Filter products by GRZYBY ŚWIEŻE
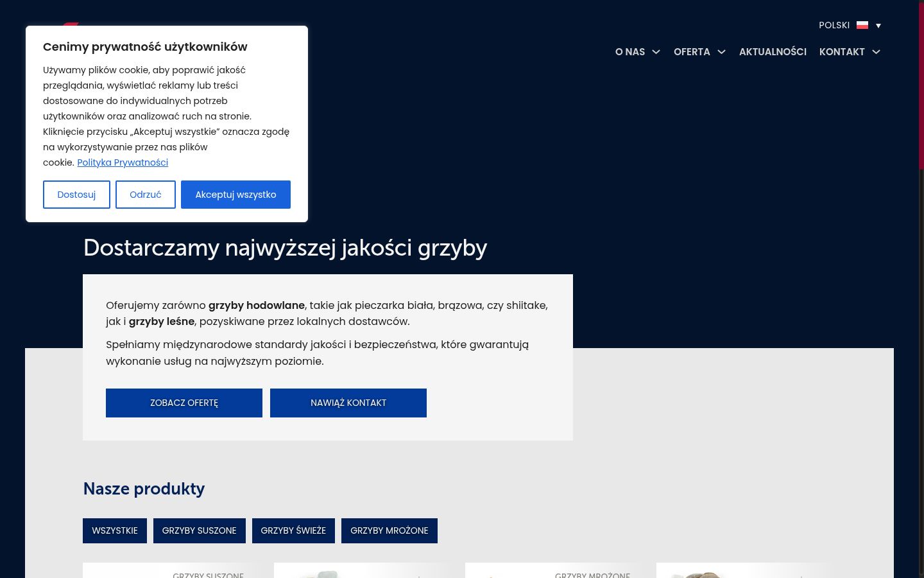924x578 pixels. coord(293,530)
